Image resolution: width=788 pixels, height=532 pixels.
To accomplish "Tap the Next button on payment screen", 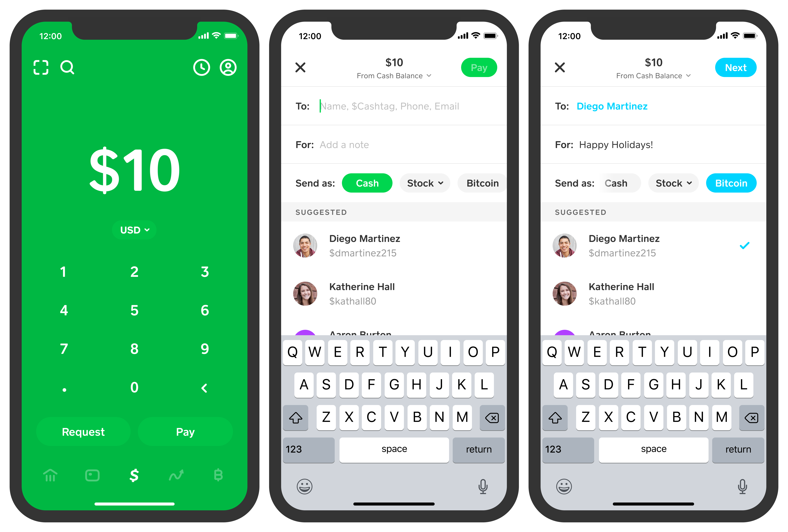I will pos(735,66).
